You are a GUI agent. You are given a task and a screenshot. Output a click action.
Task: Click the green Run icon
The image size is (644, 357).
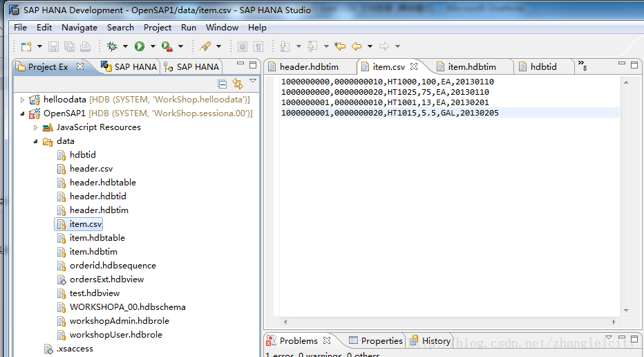pos(140,46)
